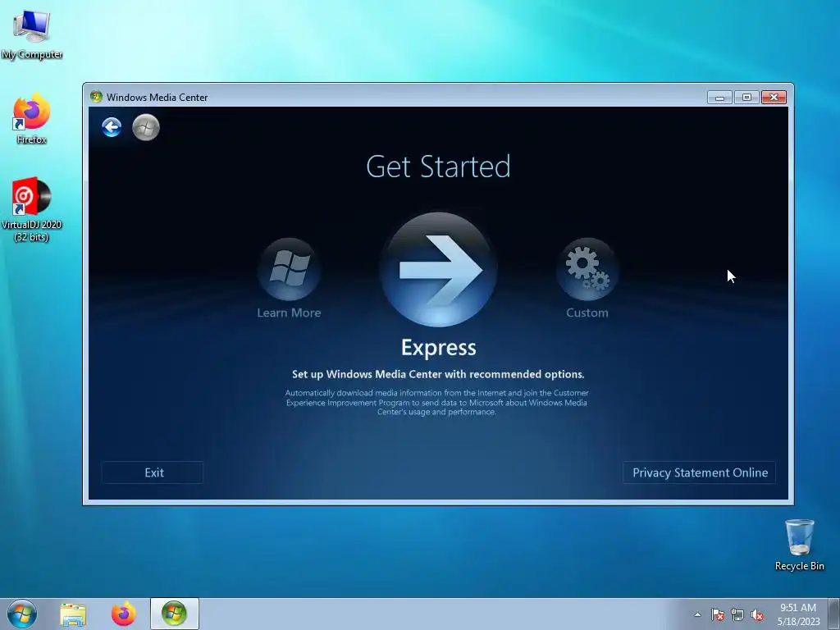Open Windows Explorer from taskbar

point(73,614)
